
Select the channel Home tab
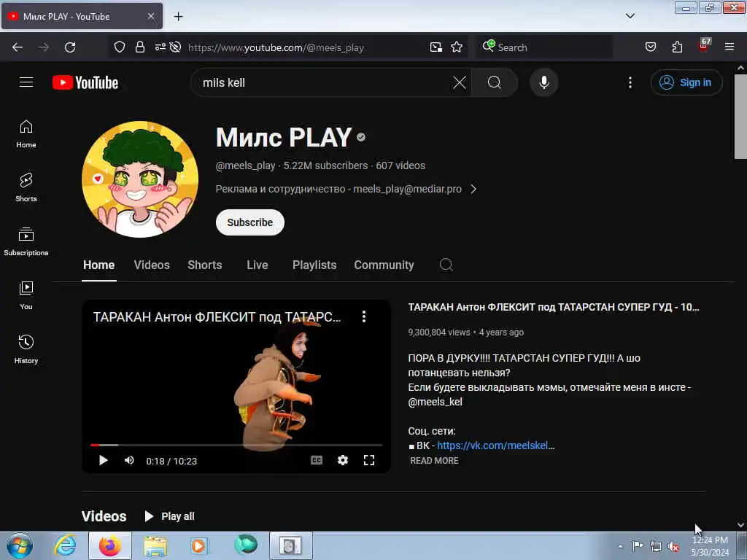(x=98, y=265)
